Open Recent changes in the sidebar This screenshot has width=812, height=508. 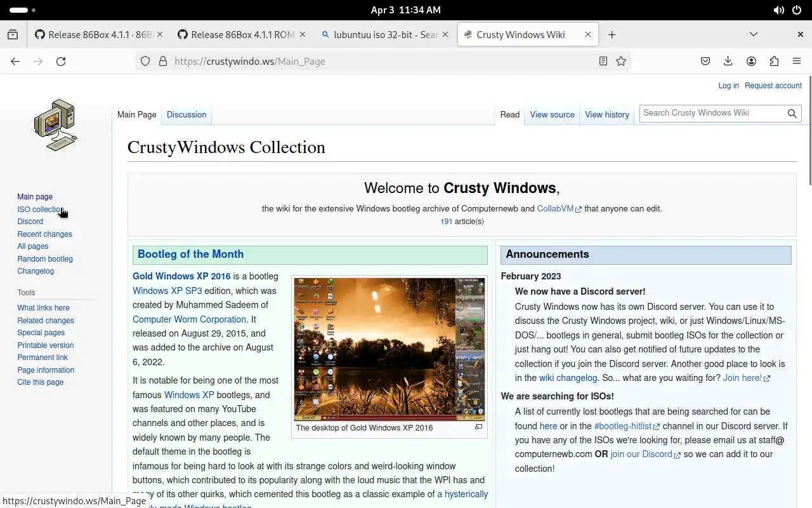(x=44, y=234)
